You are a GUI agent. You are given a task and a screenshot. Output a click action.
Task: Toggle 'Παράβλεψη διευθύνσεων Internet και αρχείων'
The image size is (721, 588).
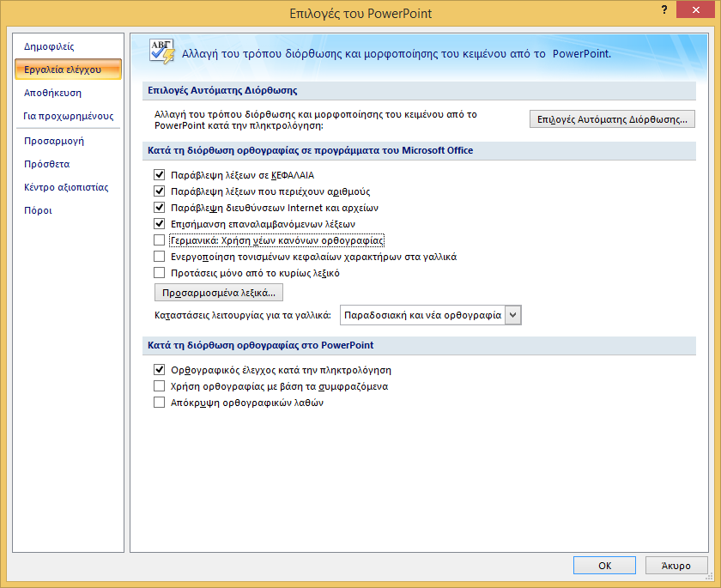[x=159, y=208]
